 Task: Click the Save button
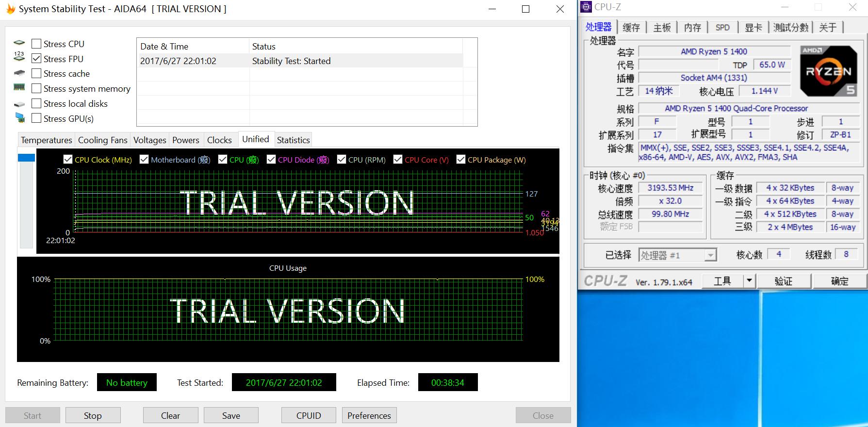(x=231, y=415)
